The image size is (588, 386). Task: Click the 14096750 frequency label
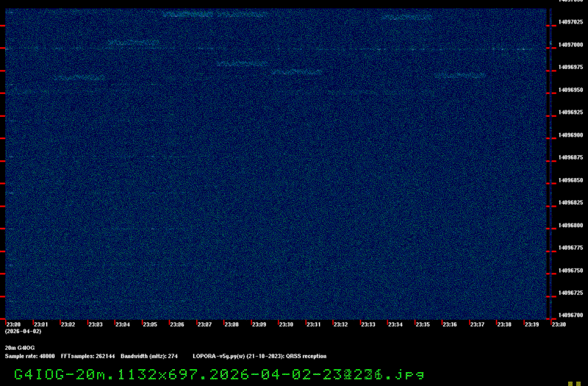(570, 271)
